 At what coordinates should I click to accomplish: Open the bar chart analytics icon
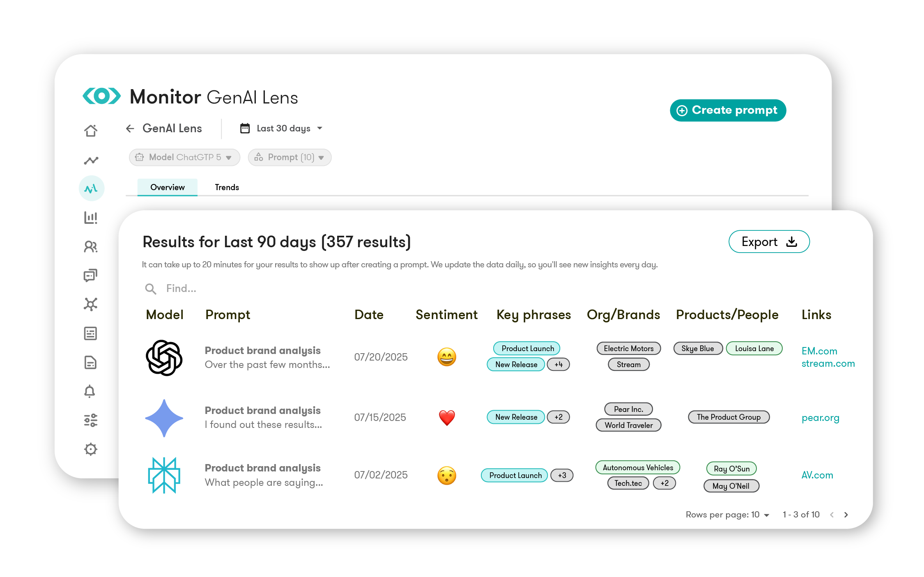[x=91, y=217]
